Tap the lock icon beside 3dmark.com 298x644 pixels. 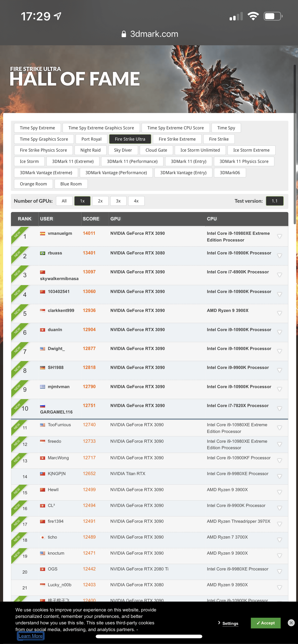click(124, 34)
